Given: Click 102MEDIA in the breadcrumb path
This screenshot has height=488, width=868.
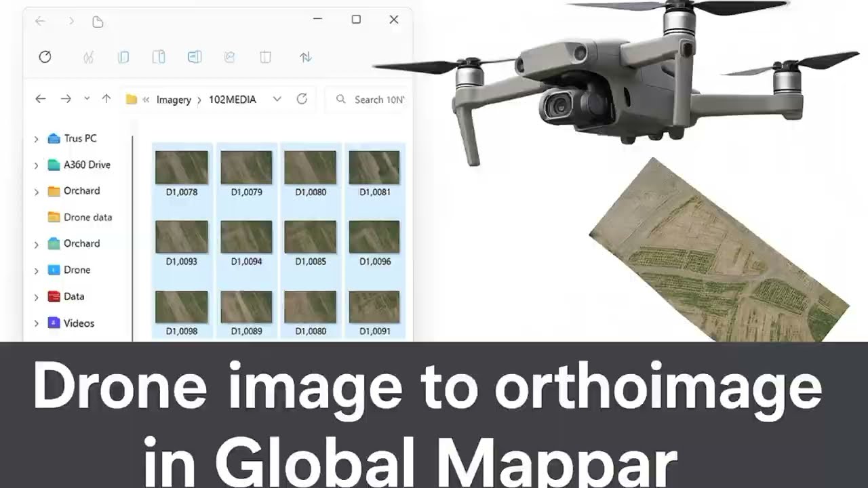Looking at the screenshot, I should tap(233, 100).
